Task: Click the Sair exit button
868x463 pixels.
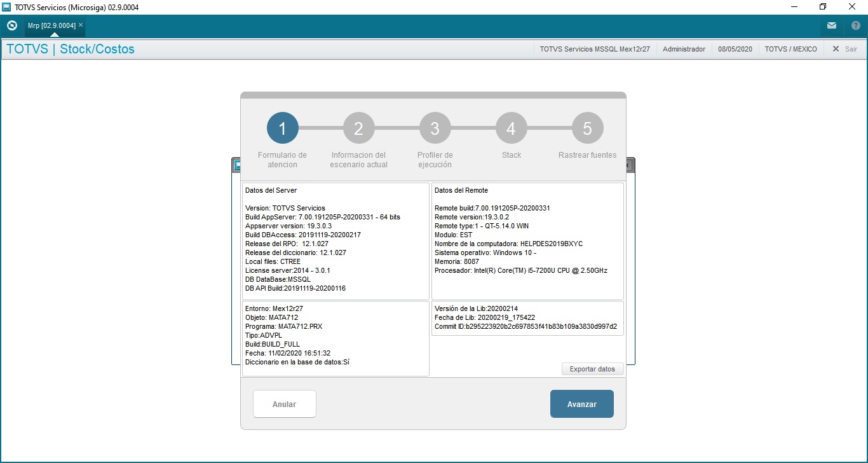Action: [x=844, y=49]
